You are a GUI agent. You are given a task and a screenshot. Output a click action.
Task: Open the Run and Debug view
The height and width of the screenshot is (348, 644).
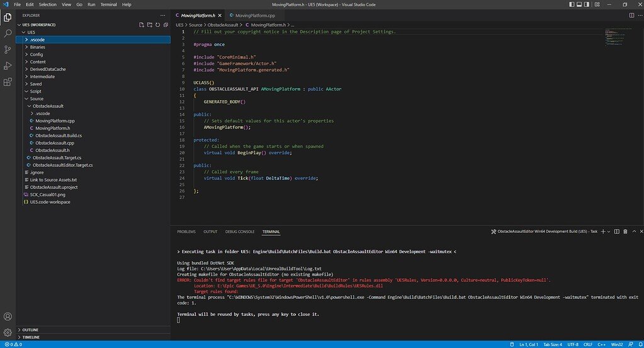point(8,65)
